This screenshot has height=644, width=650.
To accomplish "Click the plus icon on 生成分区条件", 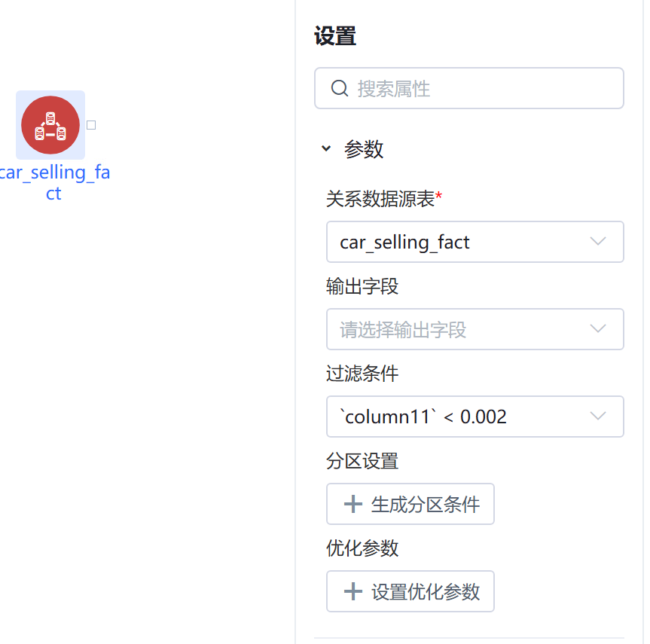I will (353, 504).
